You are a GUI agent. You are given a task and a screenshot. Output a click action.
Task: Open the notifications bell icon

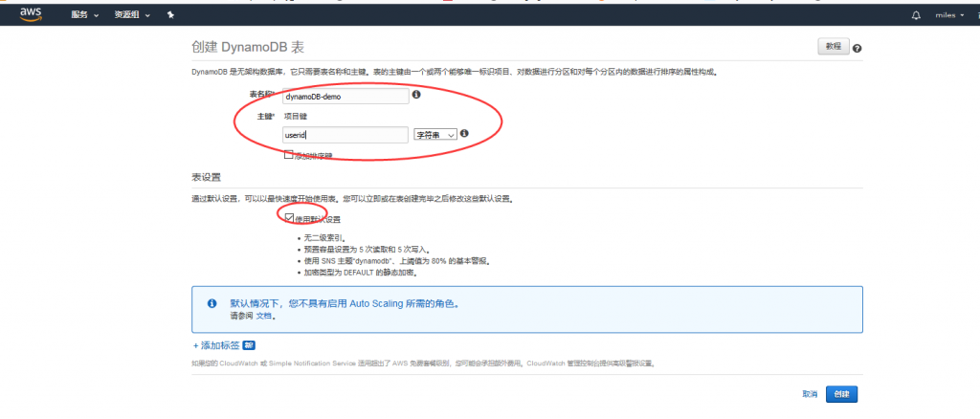pyautogui.click(x=916, y=15)
